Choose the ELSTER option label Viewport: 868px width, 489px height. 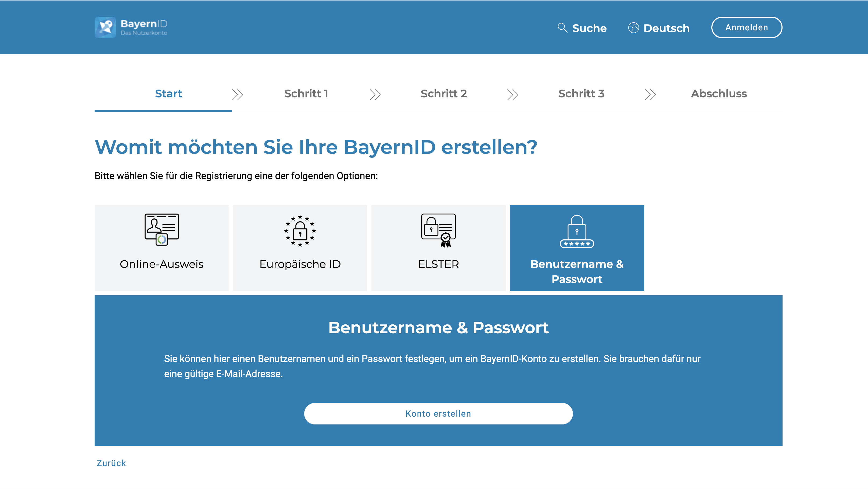(x=438, y=264)
